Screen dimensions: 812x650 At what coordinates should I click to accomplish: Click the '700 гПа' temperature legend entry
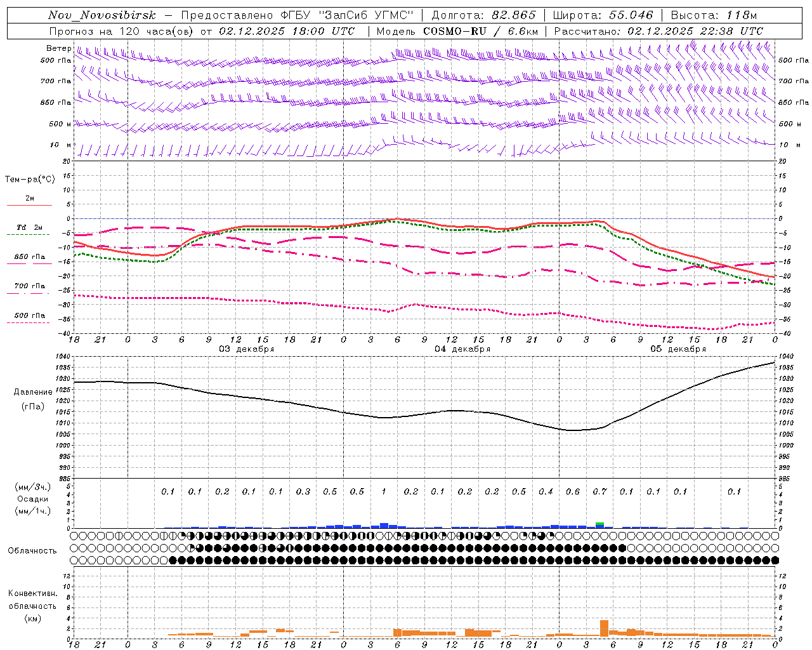[x=30, y=286]
